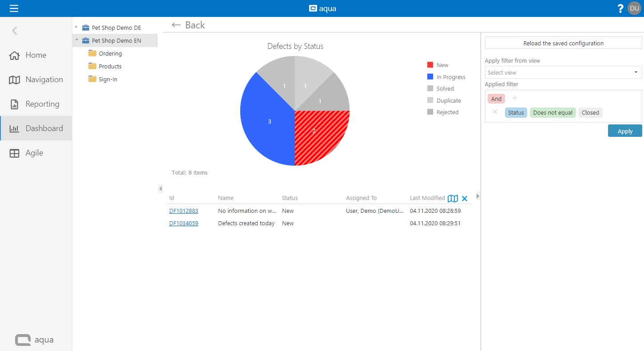The height and width of the screenshot is (351, 644).
Task: Click the map icon in table header
Action: click(452, 199)
